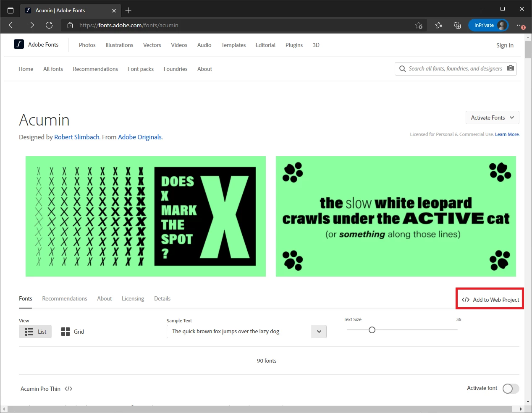The image size is (532, 413).
Task: Open the Fonts tab
Action: (26, 298)
